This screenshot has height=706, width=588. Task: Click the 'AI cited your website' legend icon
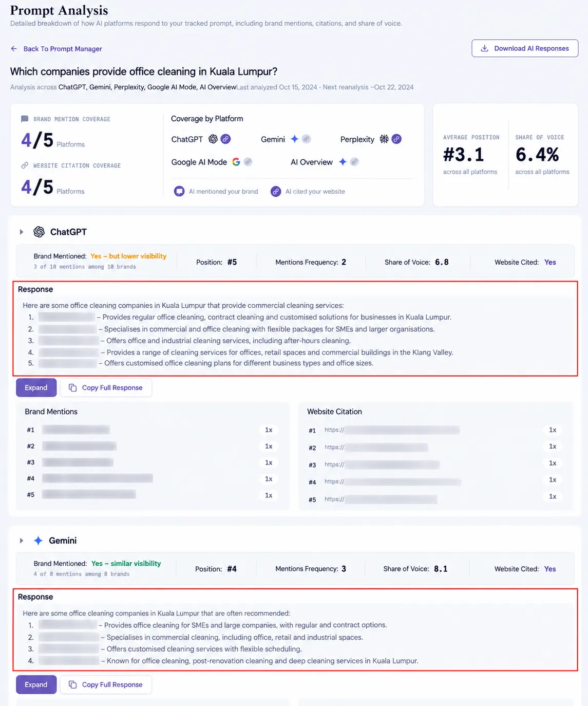(276, 191)
